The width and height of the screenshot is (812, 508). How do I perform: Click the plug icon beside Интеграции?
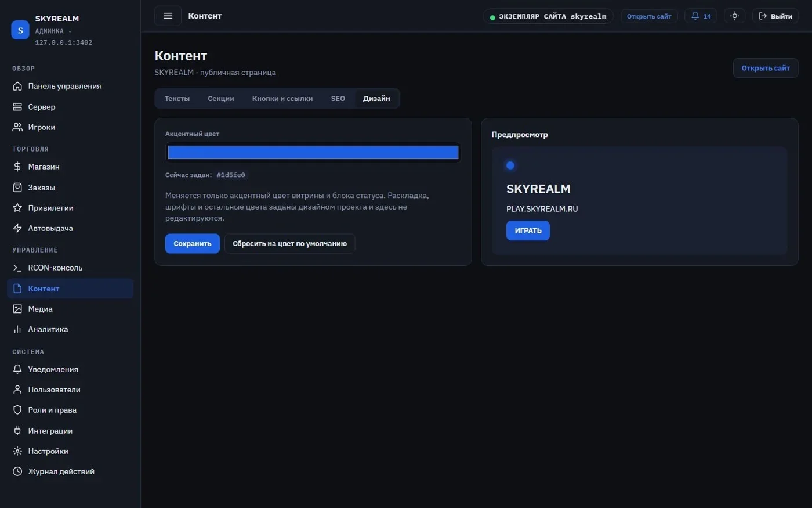click(x=17, y=431)
